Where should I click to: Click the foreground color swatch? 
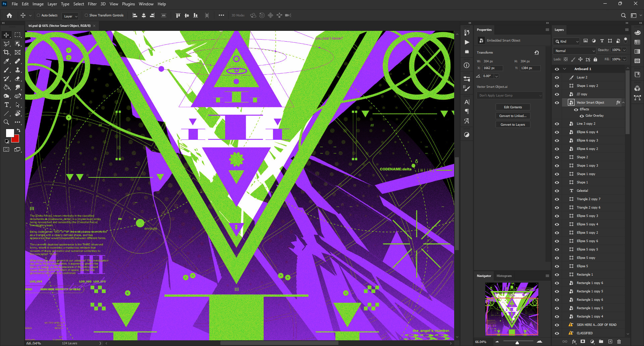tap(10, 133)
